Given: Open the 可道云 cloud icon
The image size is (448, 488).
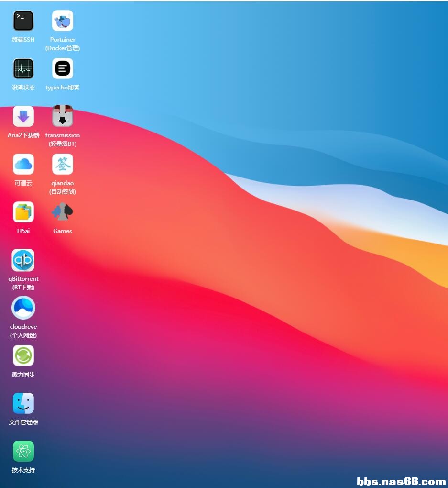Looking at the screenshot, I should pyautogui.click(x=23, y=165).
